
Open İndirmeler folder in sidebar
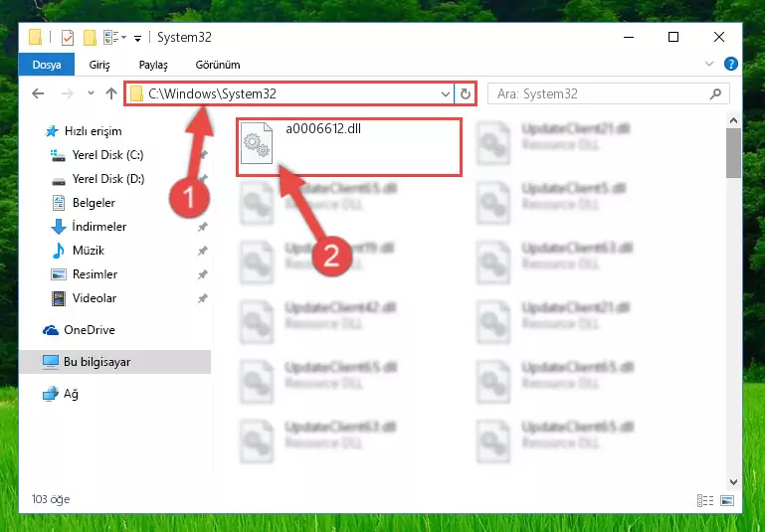(x=99, y=227)
